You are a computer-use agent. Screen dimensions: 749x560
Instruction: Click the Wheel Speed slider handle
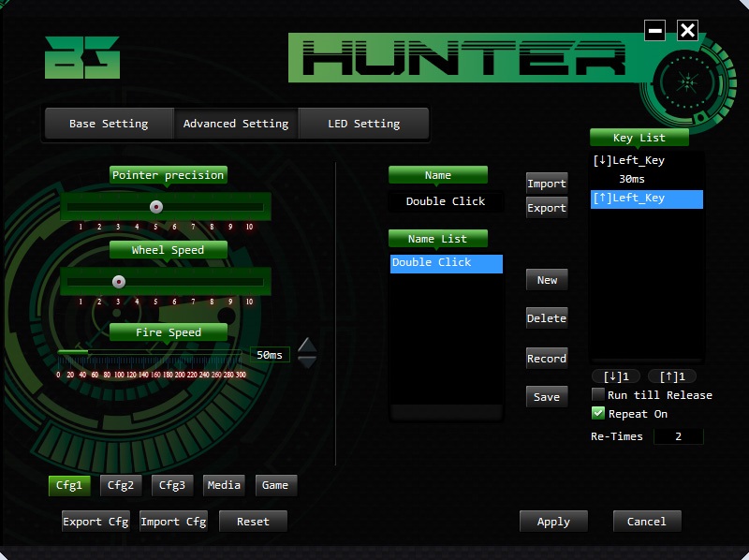click(x=119, y=282)
